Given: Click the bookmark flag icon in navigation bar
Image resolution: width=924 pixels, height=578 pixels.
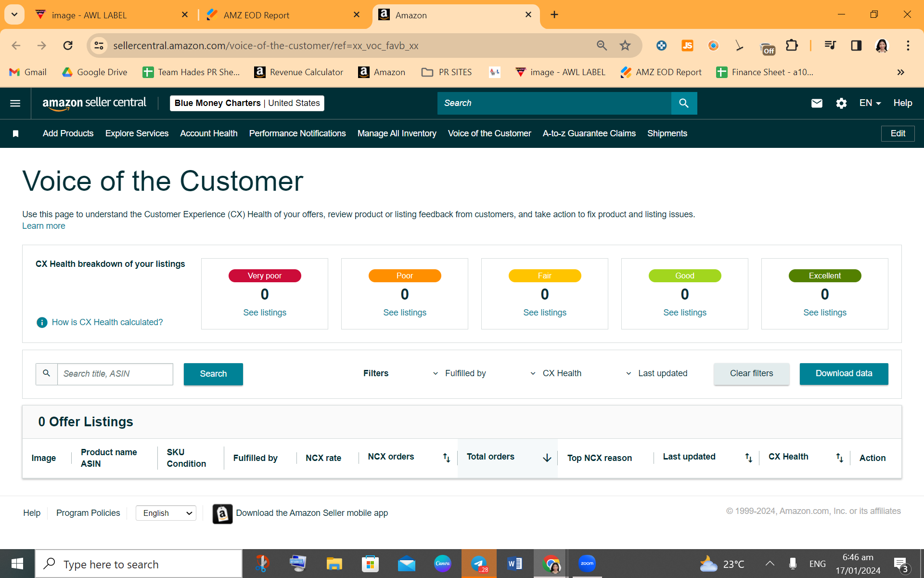Looking at the screenshot, I should (15, 133).
